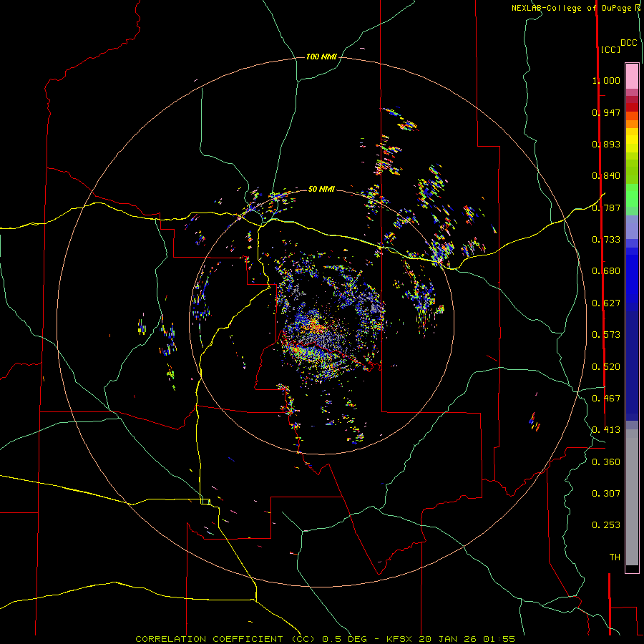Viewport: 644px width, 644px height.
Task: Pick the red segment of the color bar
Action: 632,107
